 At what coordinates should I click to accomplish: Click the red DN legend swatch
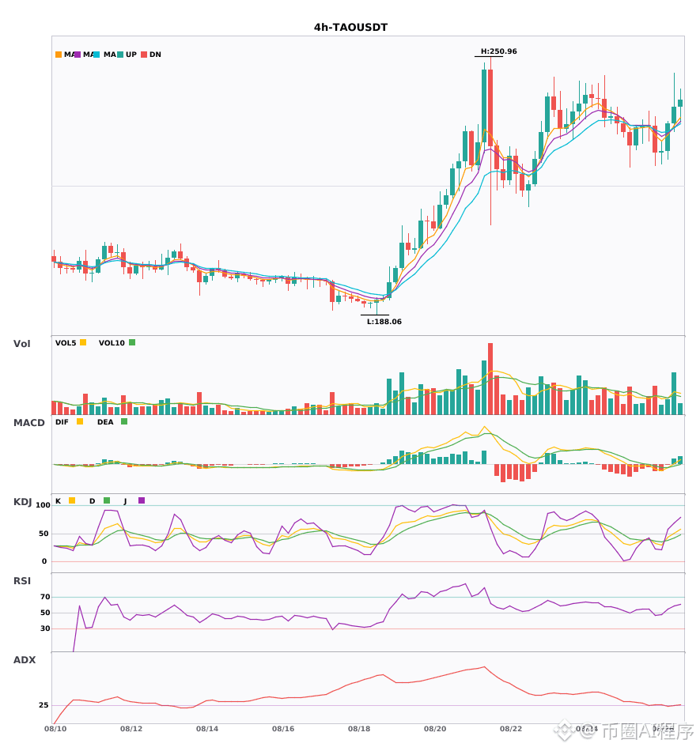[x=144, y=55]
